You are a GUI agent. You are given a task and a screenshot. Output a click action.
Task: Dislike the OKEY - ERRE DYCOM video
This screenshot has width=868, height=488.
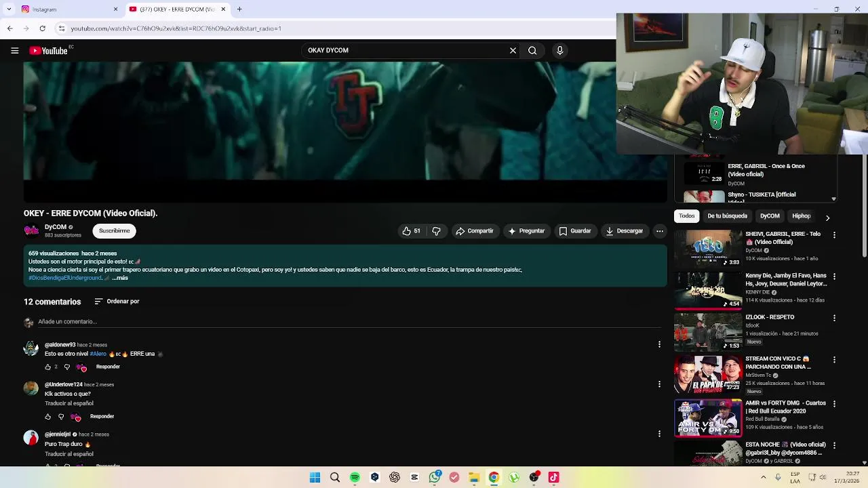coord(436,231)
